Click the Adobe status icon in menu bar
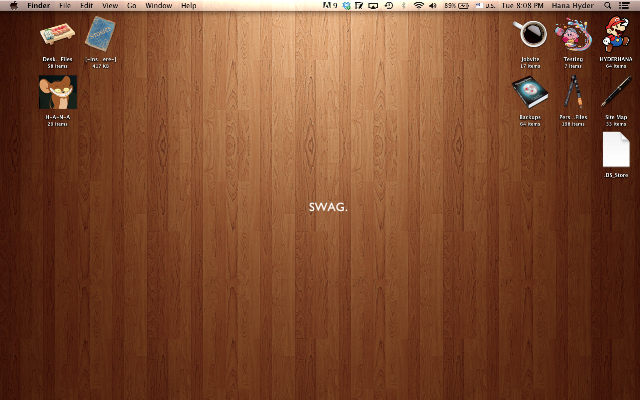 330,5
